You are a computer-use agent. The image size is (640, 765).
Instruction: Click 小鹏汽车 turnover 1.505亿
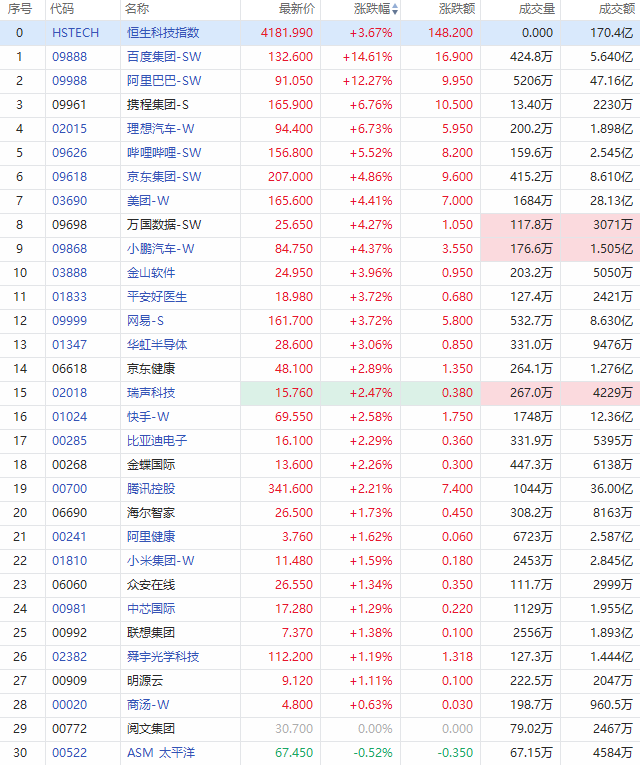pos(611,248)
